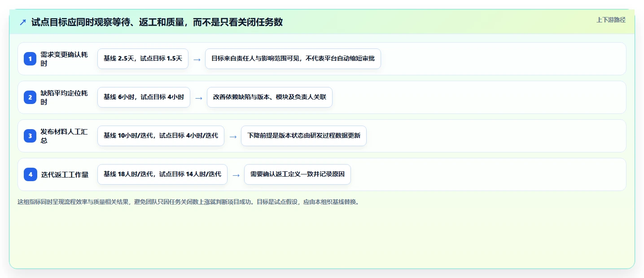This screenshot has height=278, width=644.
Task: Select the footnote starting 这组指标同时呈现流程效率
Action: tap(188, 202)
